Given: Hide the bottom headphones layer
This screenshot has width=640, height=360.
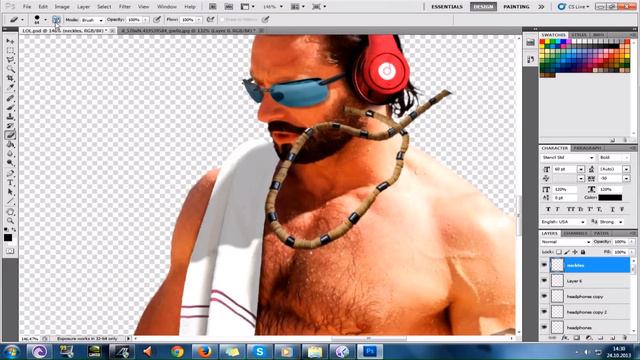Looking at the screenshot, I should click(544, 327).
